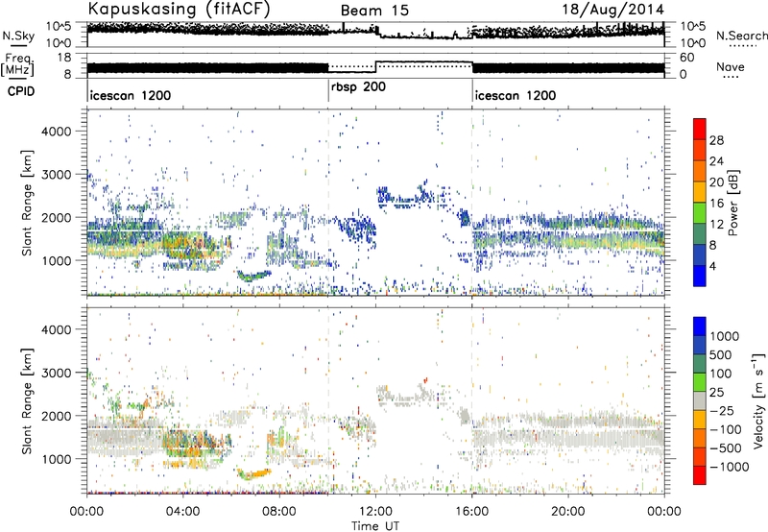Image resolution: width=768 pixels, height=532 pixels.
Task: Click the 'N.Search' legend label
Action: (741, 36)
